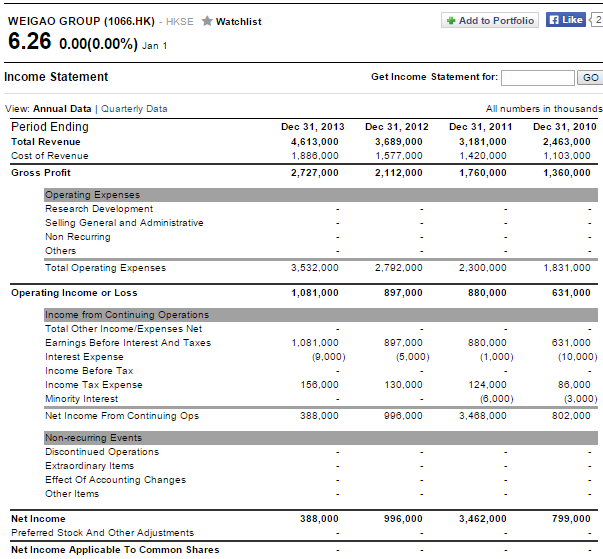Click the Income Before Tax label
The height and width of the screenshot is (559, 603).
coord(89,371)
